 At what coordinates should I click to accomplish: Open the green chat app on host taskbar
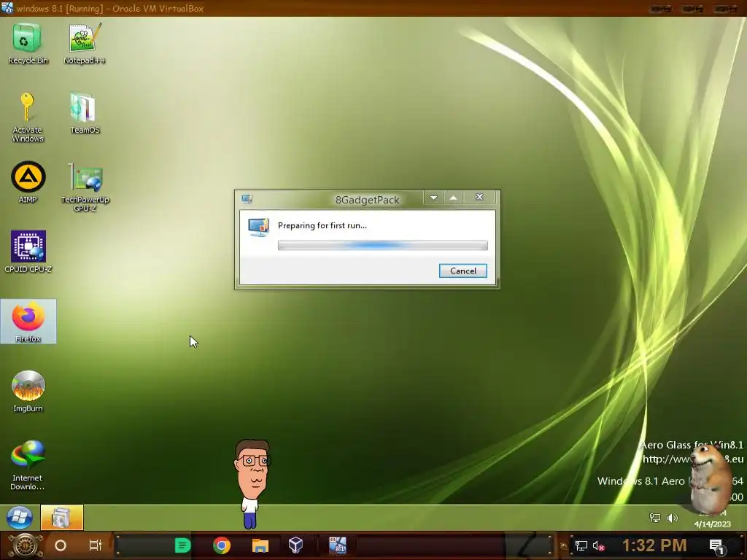182,545
